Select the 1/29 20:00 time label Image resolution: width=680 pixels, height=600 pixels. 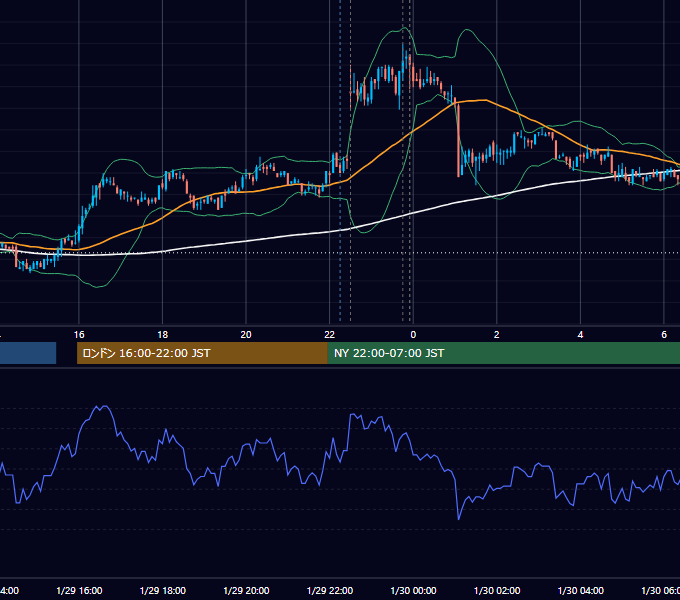246,591
